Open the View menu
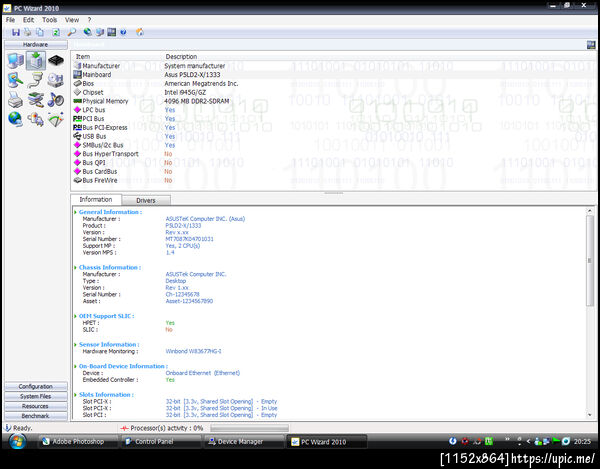Viewport: 600px width, 469px height. (x=72, y=20)
